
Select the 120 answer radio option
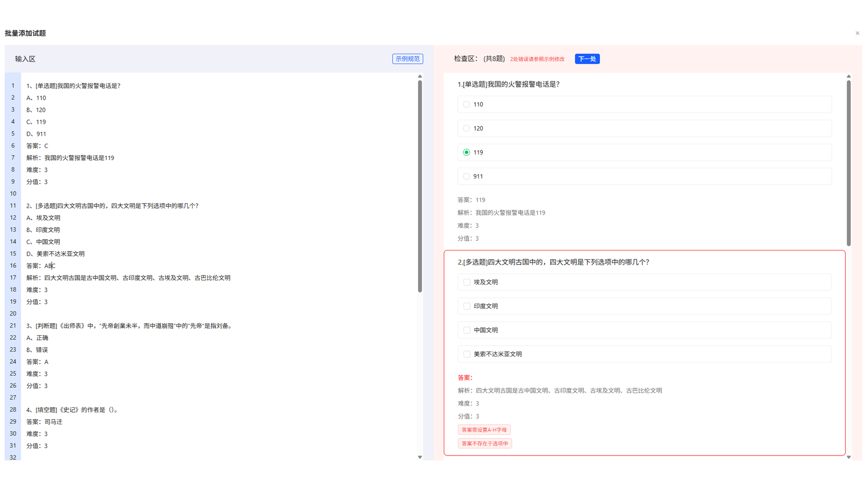pyautogui.click(x=467, y=128)
